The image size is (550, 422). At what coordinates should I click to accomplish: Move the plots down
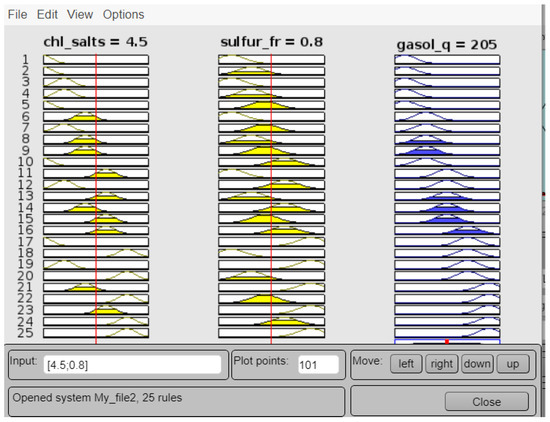click(x=477, y=364)
